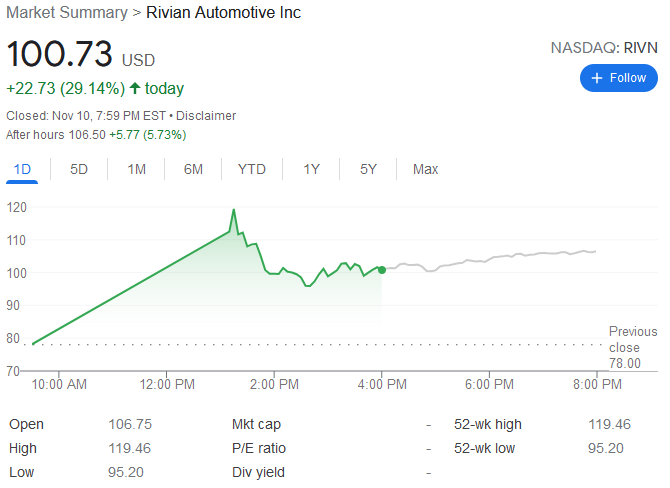Image resolution: width=670 pixels, height=488 pixels.
Task: View the 5Y price history tab
Action: [x=368, y=169]
